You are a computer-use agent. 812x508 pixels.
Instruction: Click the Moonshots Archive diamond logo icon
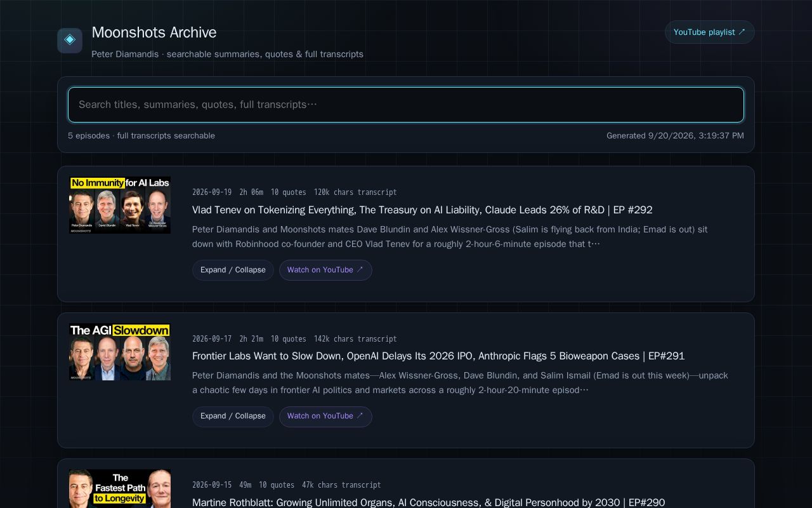(x=70, y=41)
